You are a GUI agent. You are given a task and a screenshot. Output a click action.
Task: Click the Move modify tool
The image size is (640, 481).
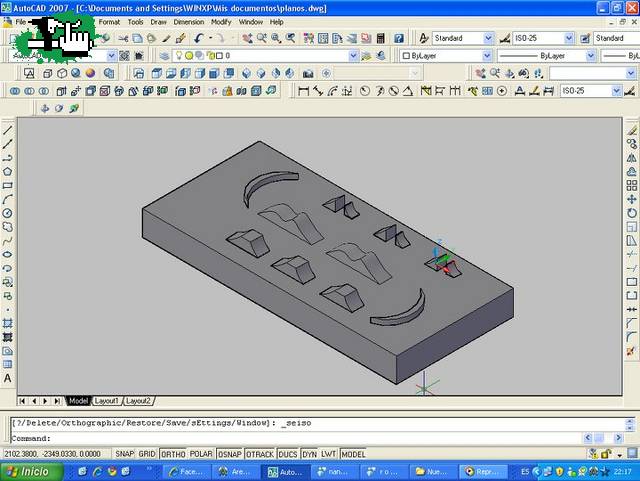click(x=631, y=199)
